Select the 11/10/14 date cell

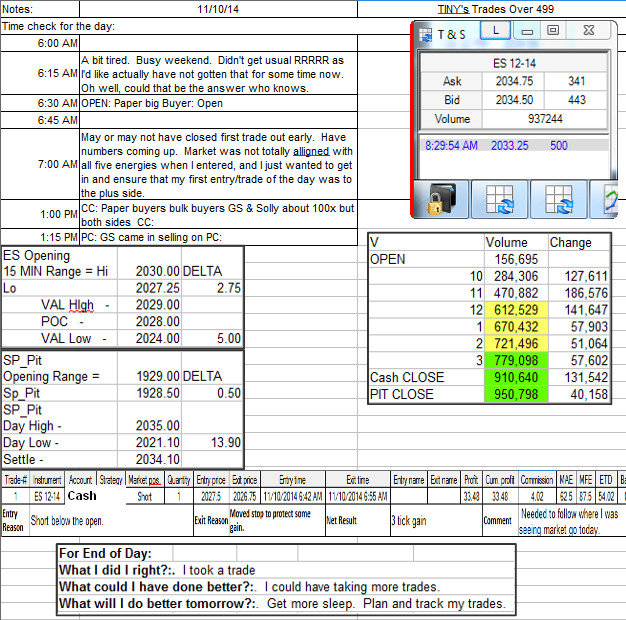point(218,9)
